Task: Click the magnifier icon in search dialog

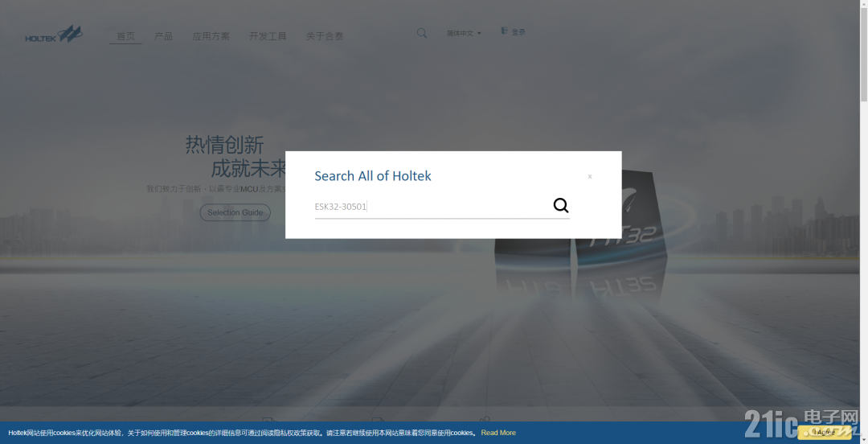Action: [x=561, y=206]
